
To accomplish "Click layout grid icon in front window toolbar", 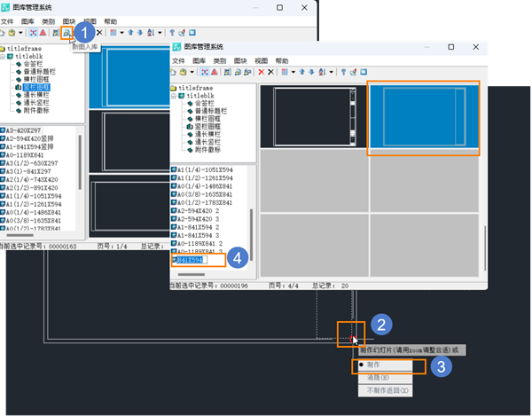I will pyautogui.click(x=285, y=72).
